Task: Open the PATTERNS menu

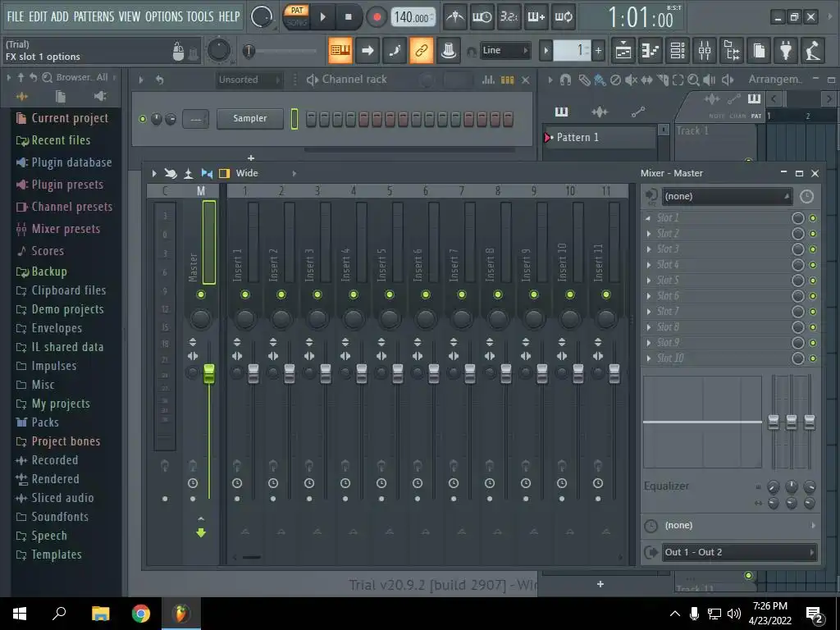Action: pos(94,16)
